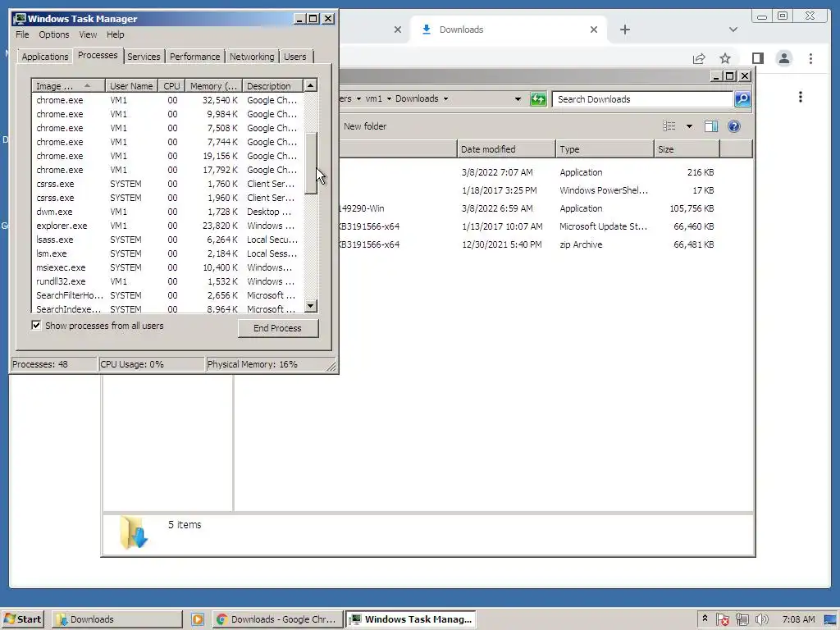840x630 pixels.
Task: Click process list scroll down arrow
Action: pos(311,306)
